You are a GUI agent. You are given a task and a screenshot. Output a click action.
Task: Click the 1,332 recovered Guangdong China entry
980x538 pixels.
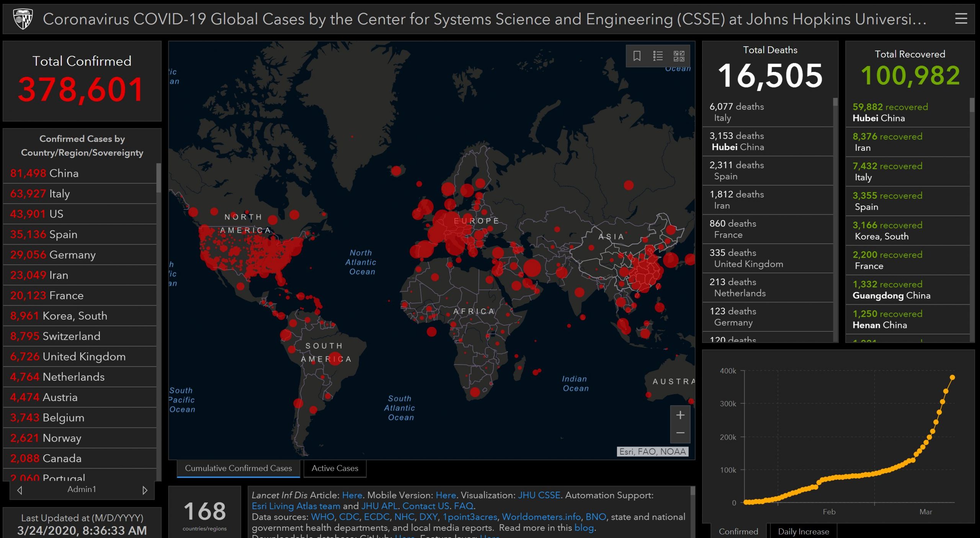click(907, 290)
